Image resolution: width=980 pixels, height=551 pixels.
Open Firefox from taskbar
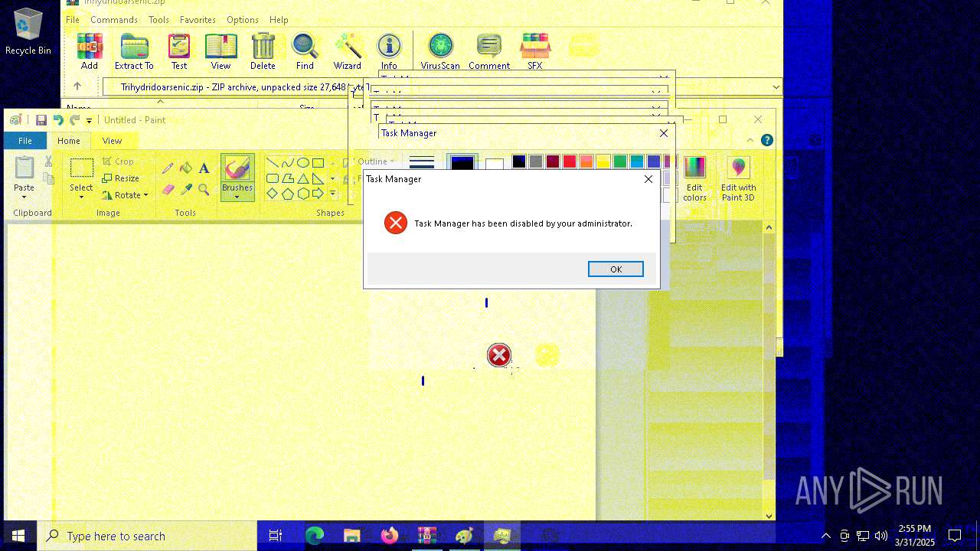pyautogui.click(x=390, y=536)
